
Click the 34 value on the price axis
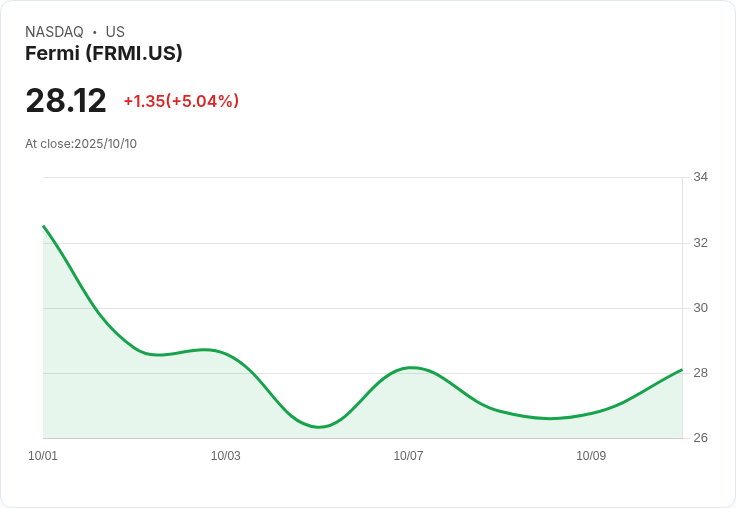click(700, 177)
